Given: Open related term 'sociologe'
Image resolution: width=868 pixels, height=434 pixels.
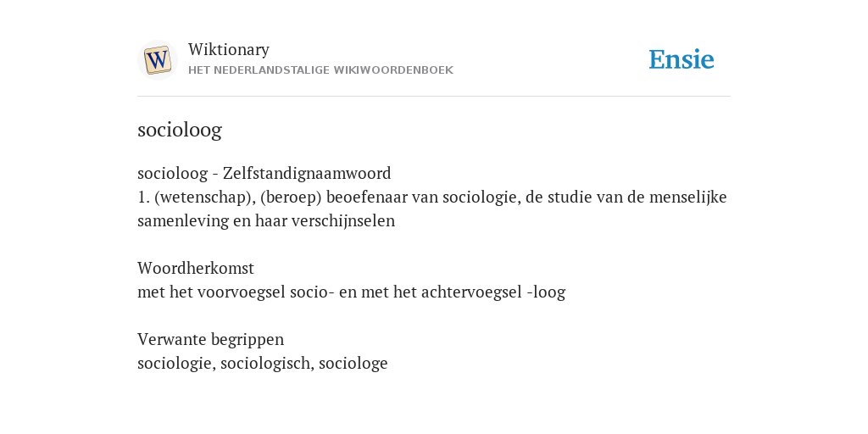Looking at the screenshot, I should click(x=353, y=363).
